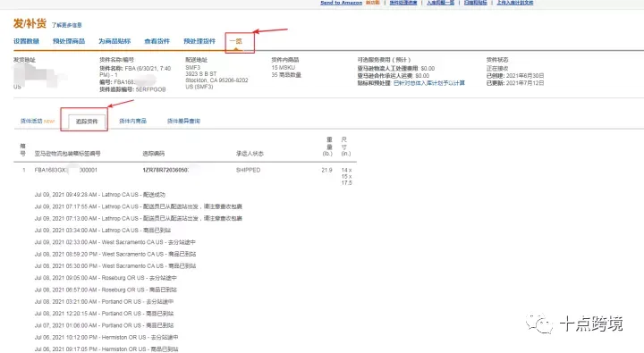Image resolution: width=644 pixels, height=353 pixels.
Task: Click the SHIPPED carrier status cell
Action: tap(248, 170)
